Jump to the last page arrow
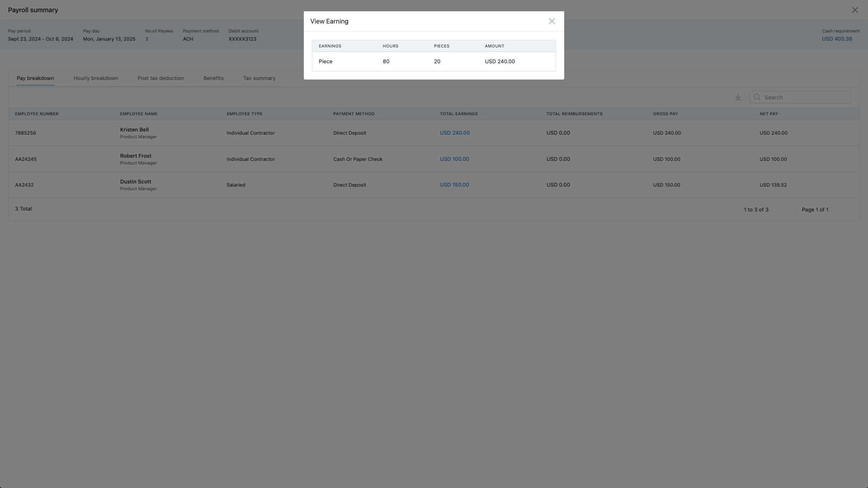The width and height of the screenshot is (868, 488). tap(846, 210)
